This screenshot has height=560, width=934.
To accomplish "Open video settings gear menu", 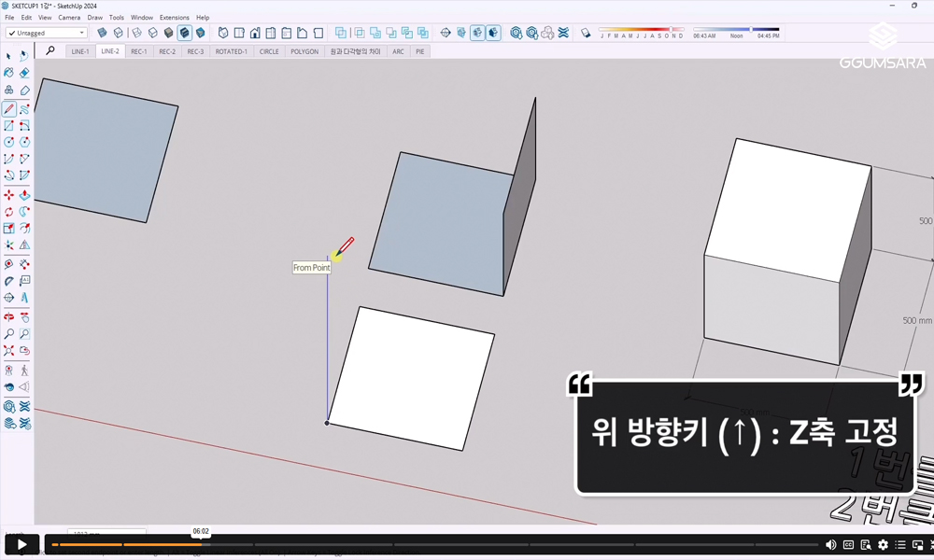I will click(883, 544).
